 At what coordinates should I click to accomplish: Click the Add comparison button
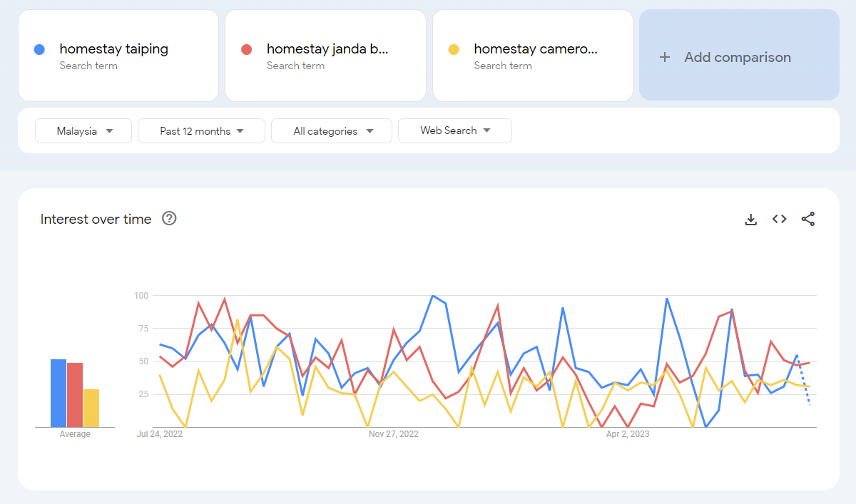click(738, 57)
